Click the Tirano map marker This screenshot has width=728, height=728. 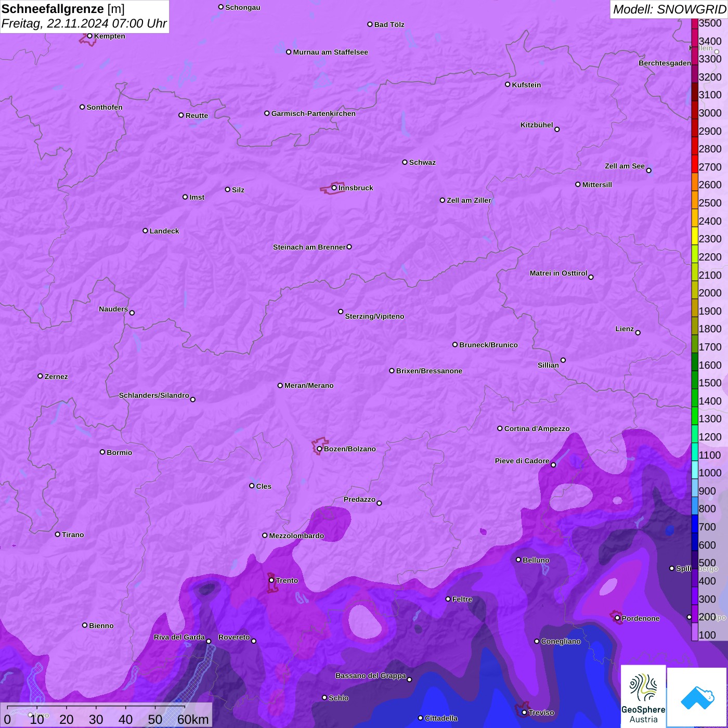[58, 534]
